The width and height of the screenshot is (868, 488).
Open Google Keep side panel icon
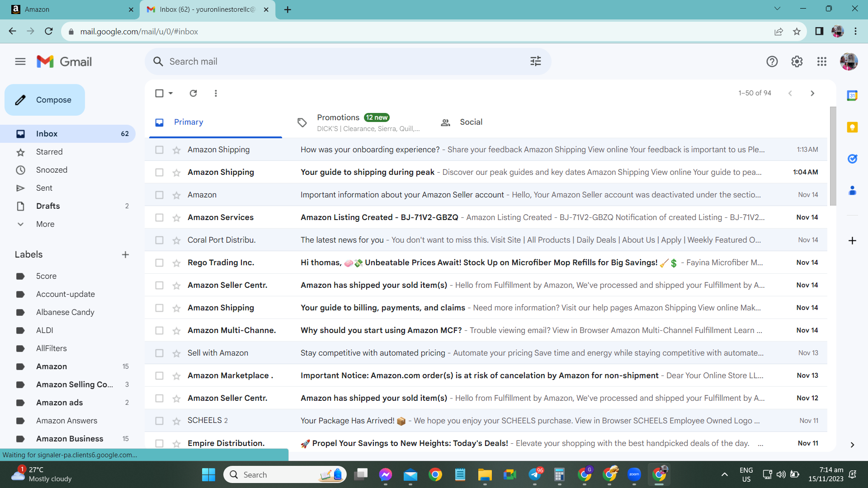click(852, 127)
